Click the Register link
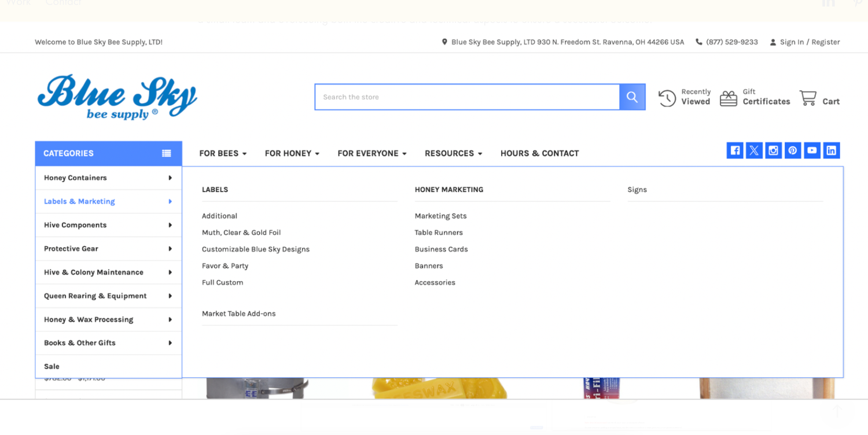Screen dimensions: 868x435 pos(826,42)
